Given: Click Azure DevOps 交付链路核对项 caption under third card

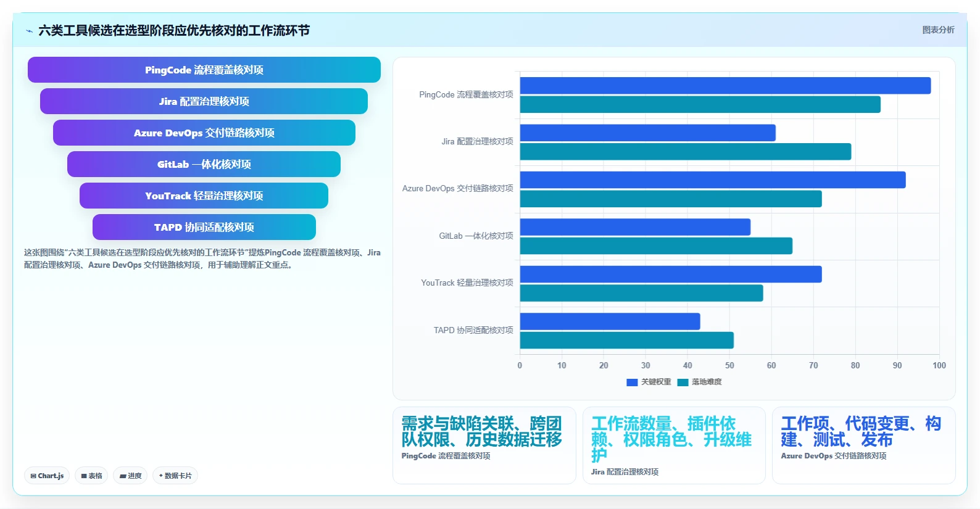Looking at the screenshot, I should coord(834,456).
